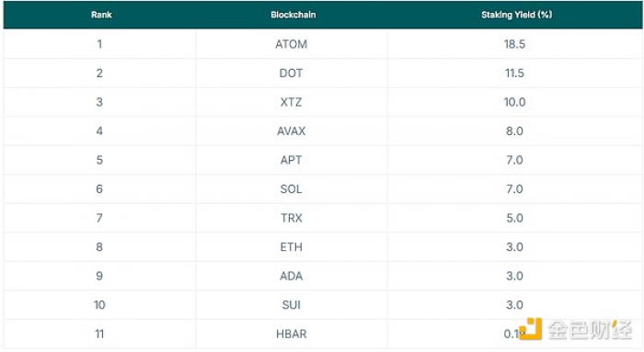The height and width of the screenshot is (352, 644).
Task: Select the SUI blockchain cell
Action: tap(292, 305)
